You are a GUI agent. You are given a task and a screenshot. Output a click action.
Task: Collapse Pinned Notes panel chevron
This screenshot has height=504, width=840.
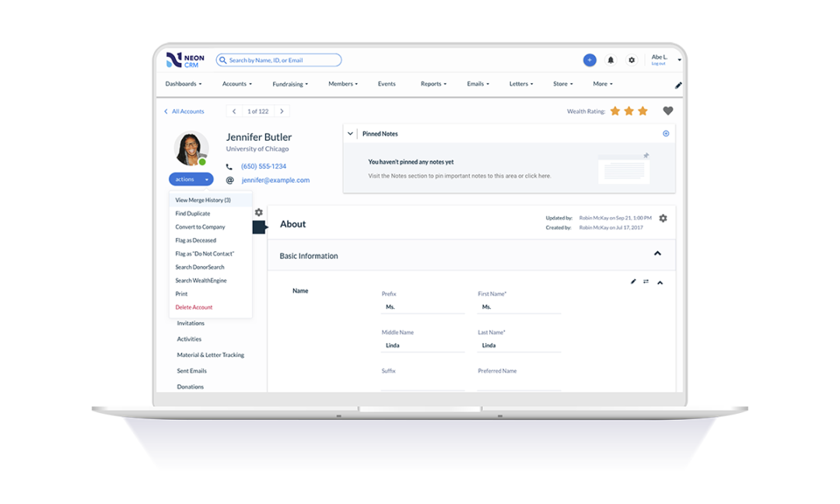click(350, 134)
